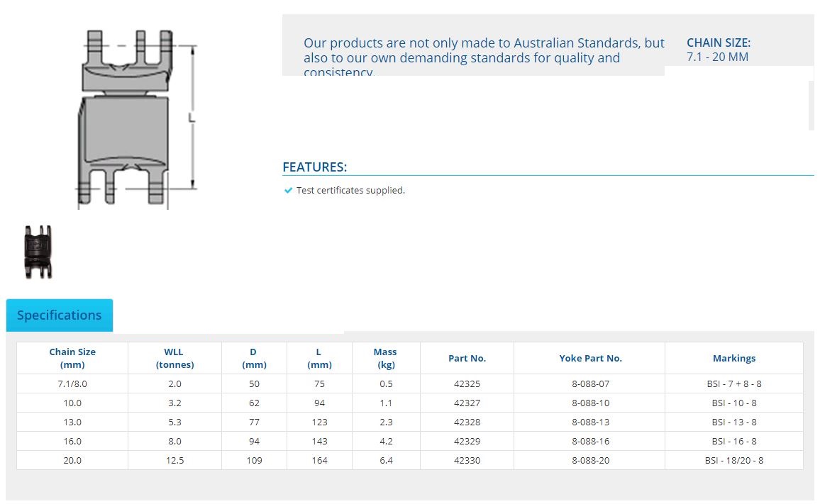Click L value 164
This screenshot has height=504, width=820.
click(x=319, y=461)
